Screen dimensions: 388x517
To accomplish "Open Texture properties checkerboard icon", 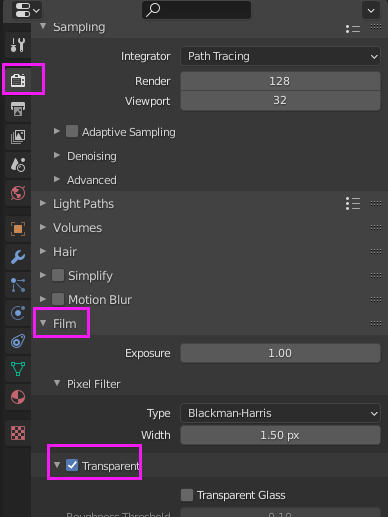I will (x=18, y=433).
